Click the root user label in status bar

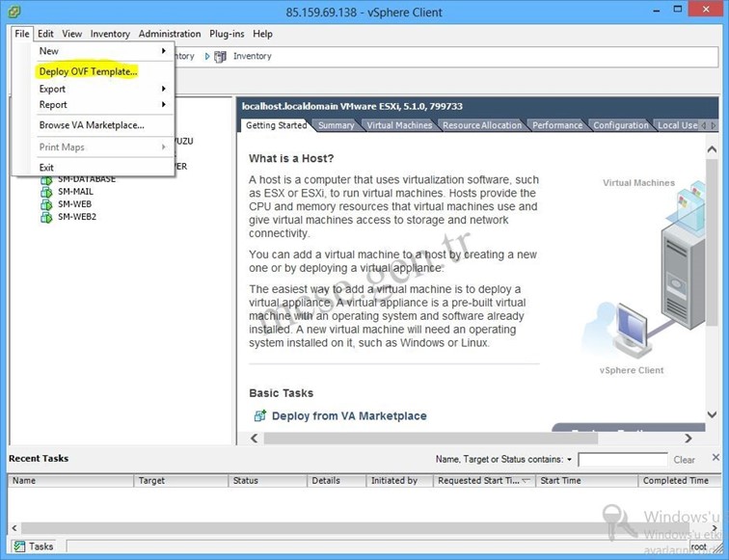698,547
